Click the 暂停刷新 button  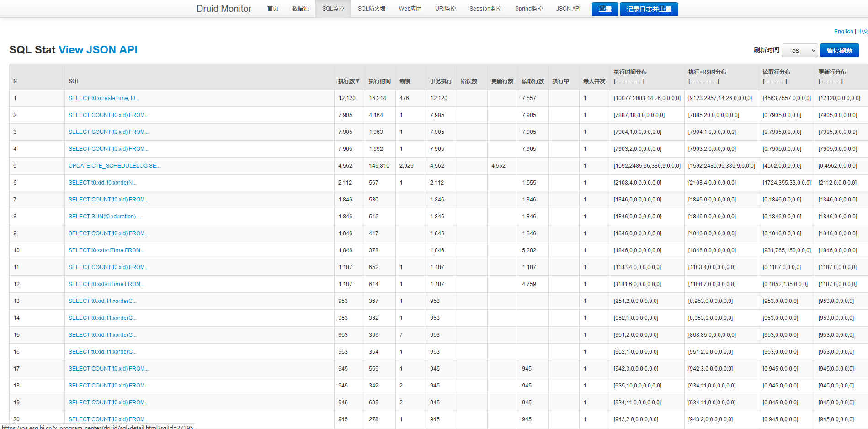839,50
